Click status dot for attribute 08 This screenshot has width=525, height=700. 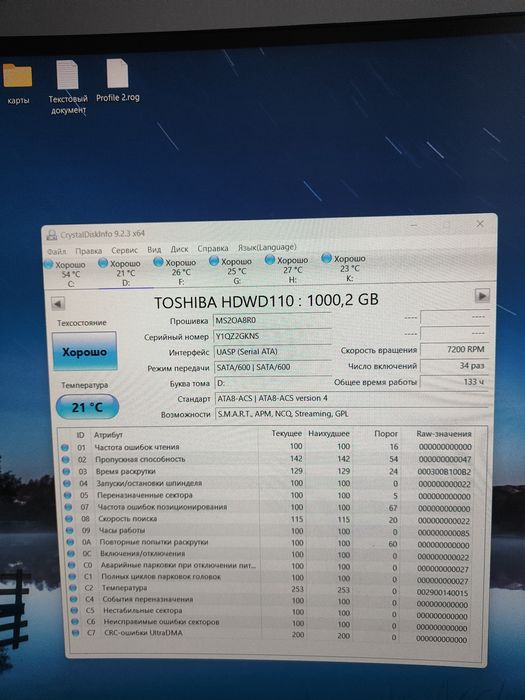(69, 519)
